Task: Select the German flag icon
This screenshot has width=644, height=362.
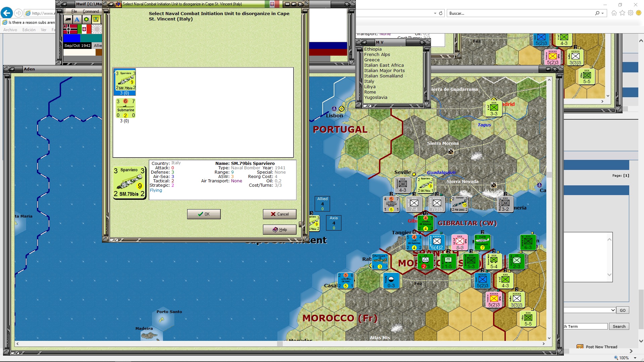Action: pyautogui.click(x=70, y=29)
